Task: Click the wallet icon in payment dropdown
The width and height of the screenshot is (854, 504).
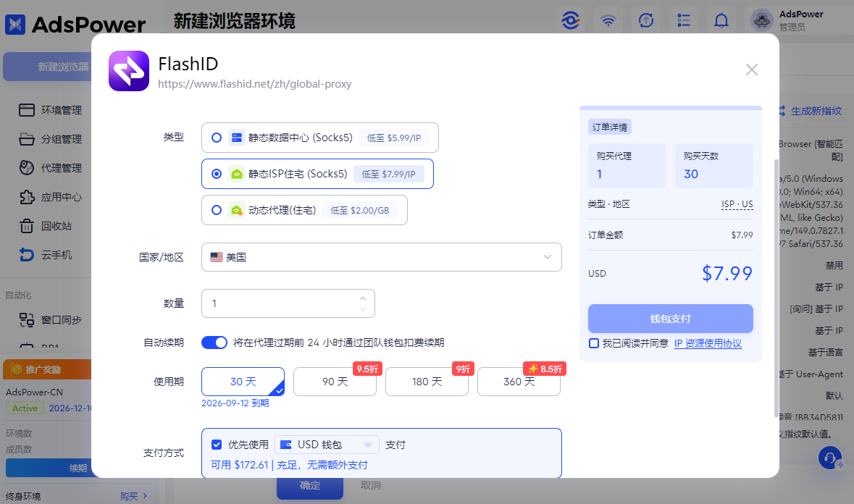Action: tap(286, 445)
